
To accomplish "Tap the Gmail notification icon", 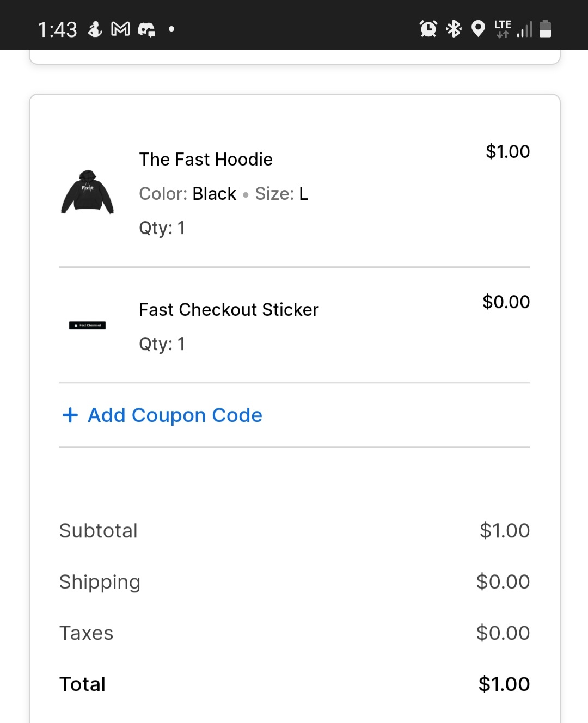I will click(x=120, y=29).
